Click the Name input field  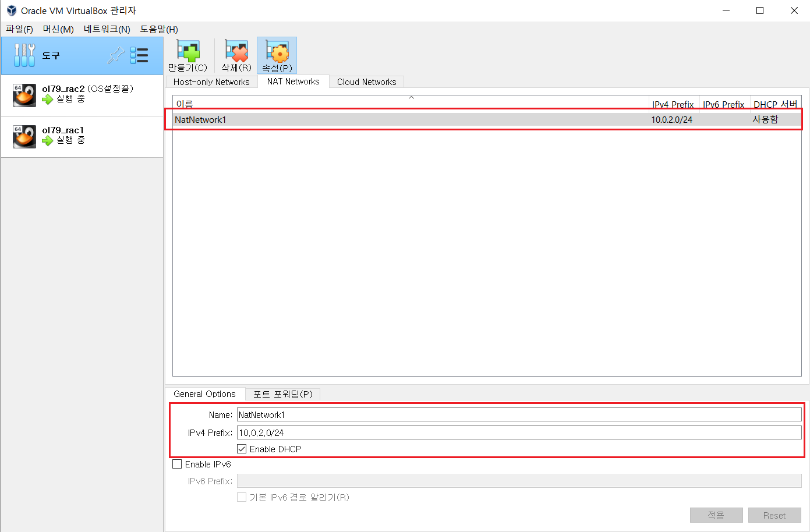click(x=519, y=415)
